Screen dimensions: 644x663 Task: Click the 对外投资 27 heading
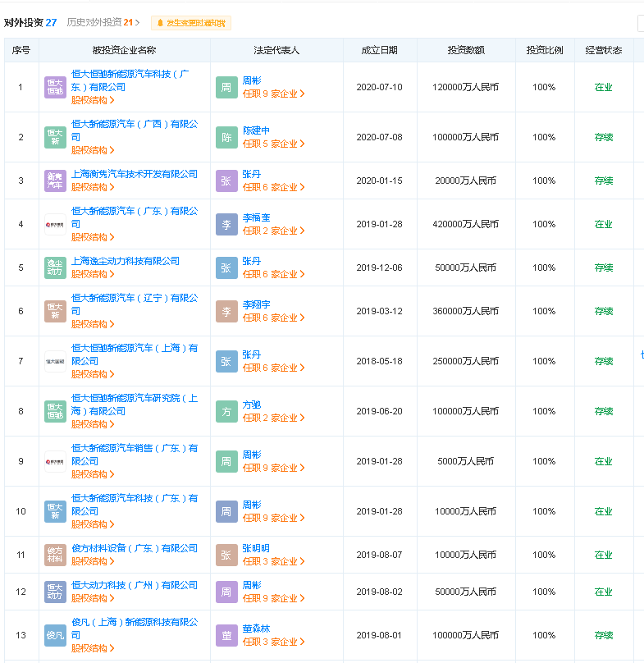coord(30,22)
